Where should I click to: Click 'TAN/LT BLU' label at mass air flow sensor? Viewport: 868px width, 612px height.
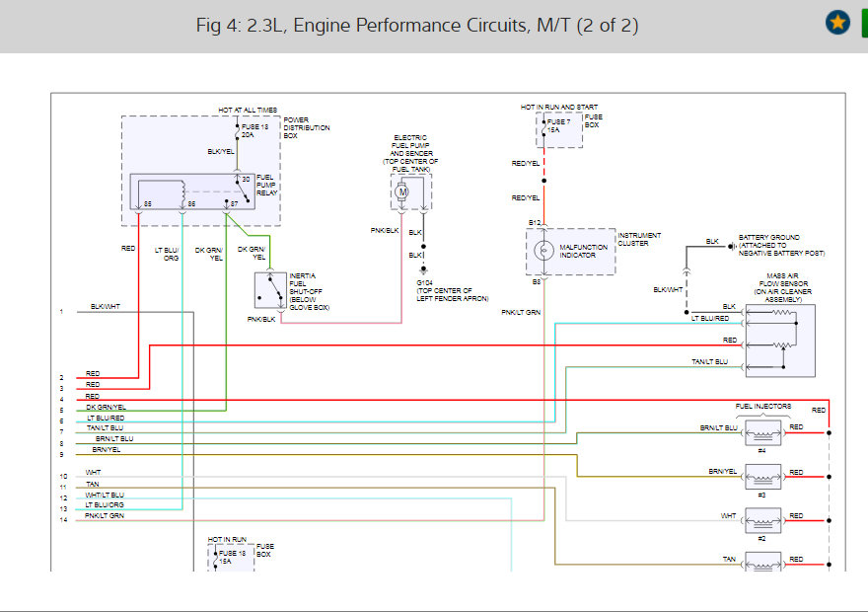[709, 361]
